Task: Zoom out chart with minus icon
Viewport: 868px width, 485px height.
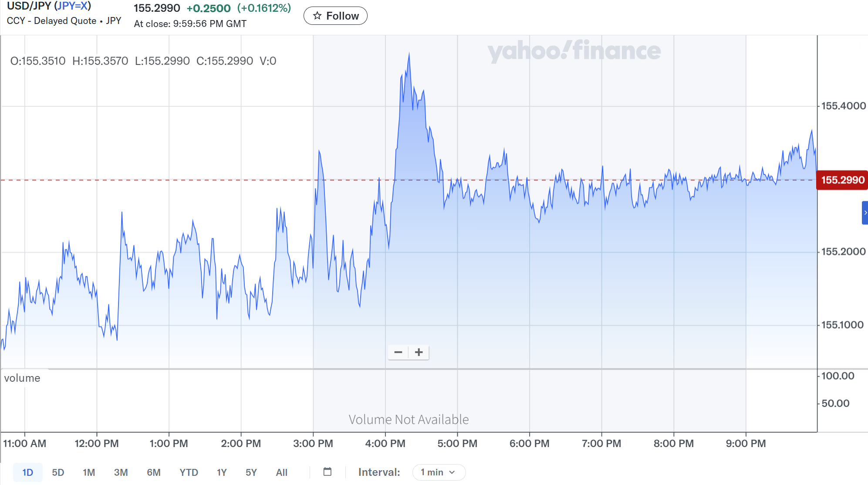Action: click(398, 352)
